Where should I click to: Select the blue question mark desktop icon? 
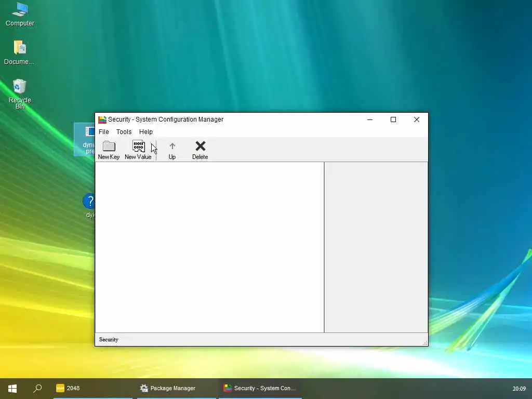89,206
